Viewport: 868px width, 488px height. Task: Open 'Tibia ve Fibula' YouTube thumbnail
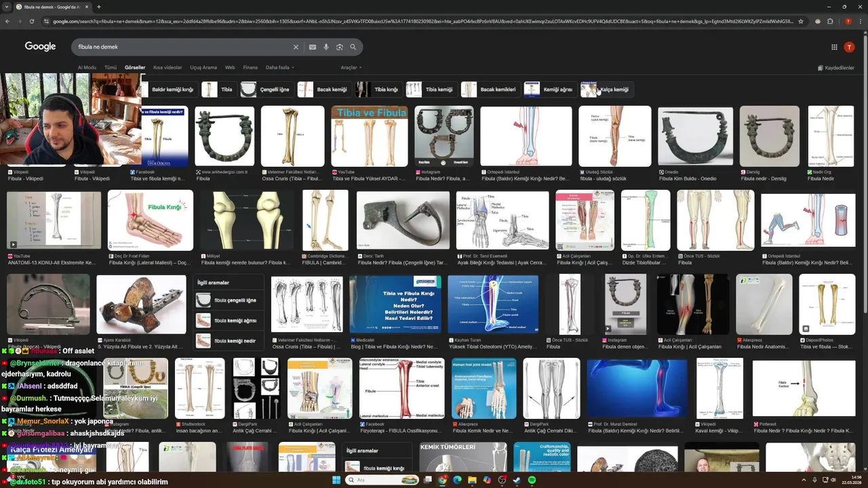click(x=370, y=136)
